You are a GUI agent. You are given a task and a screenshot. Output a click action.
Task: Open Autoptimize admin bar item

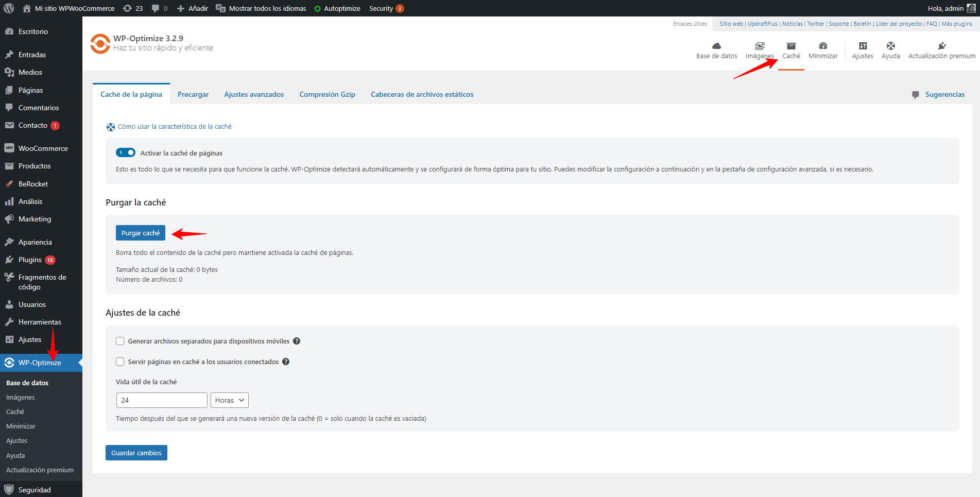pos(337,8)
